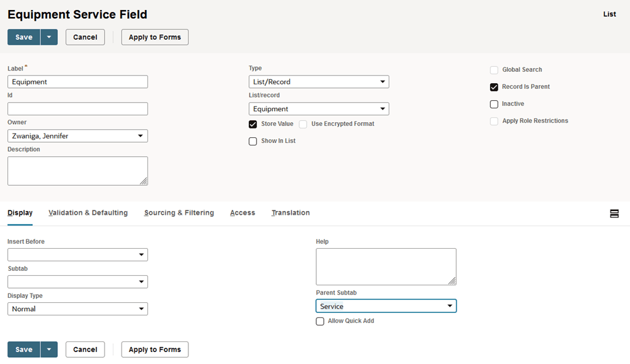Click the Equipment Service Field heading
Screen dimensions: 630x364
(x=77, y=14)
